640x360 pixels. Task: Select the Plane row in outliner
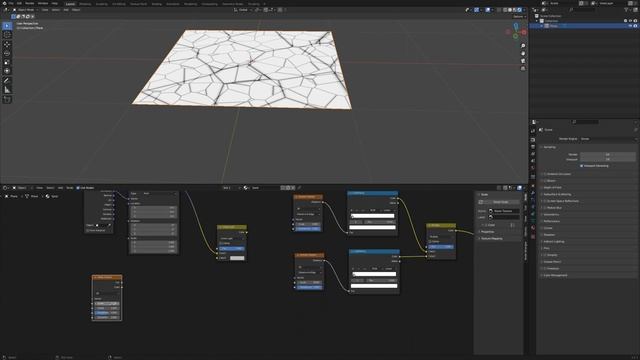(x=584, y=26)
